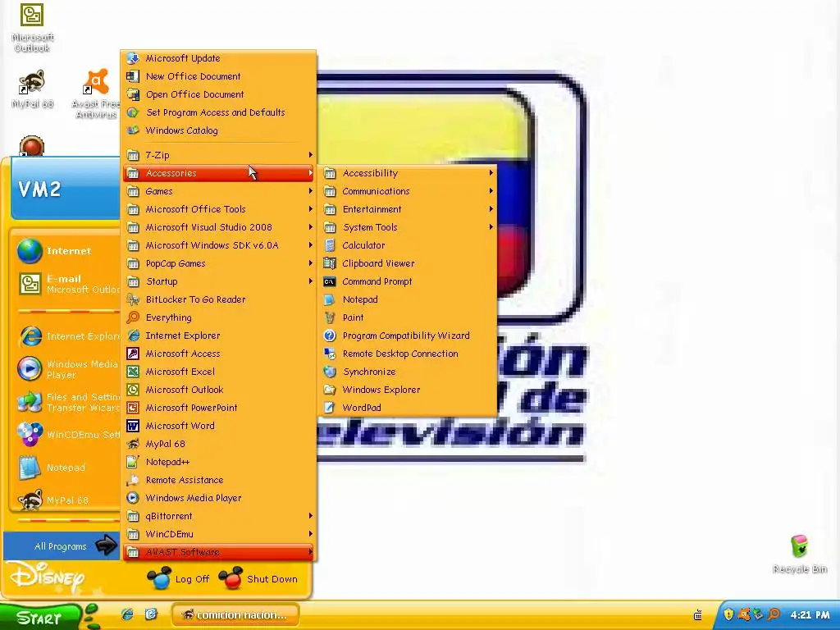The width and height of the screenshot is (840, 630).
Task: Open Microsoft Excel
Action: click(218, 372)
